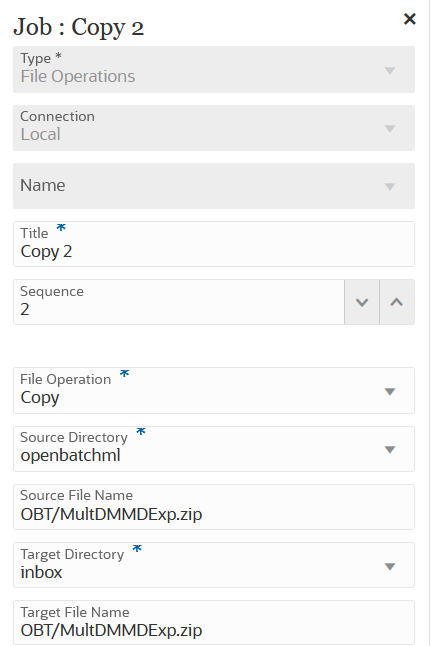Select the File Operations type value
436x646 pixels.
(x=78, y=77)
